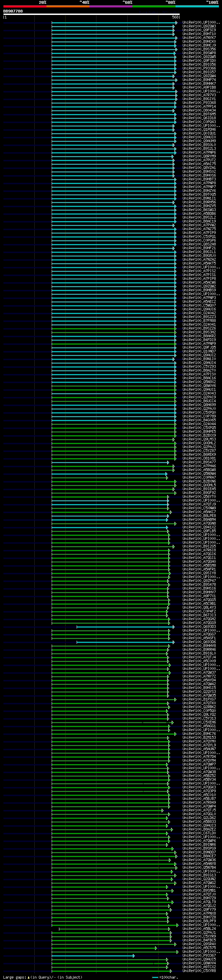Select hit label UniRef100_Q9SIY8
Screen dimensions: 222x980
tap(199, 573)
